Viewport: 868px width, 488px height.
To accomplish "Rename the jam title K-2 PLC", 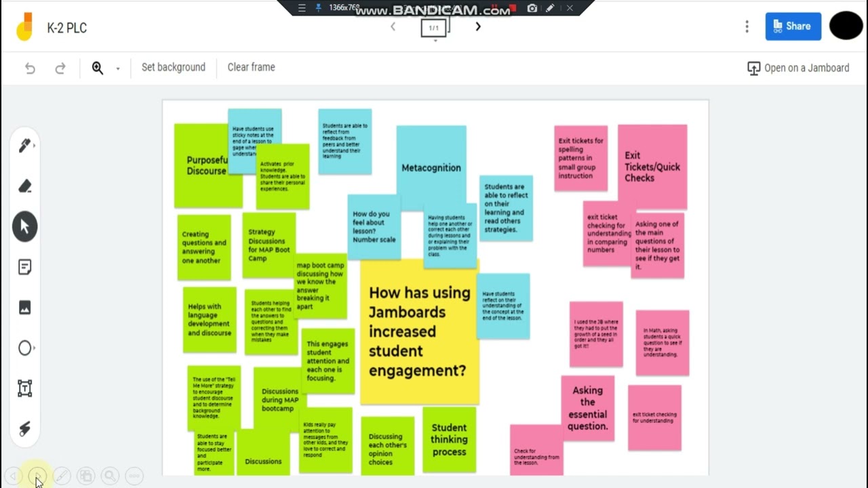I will [67, 28].
